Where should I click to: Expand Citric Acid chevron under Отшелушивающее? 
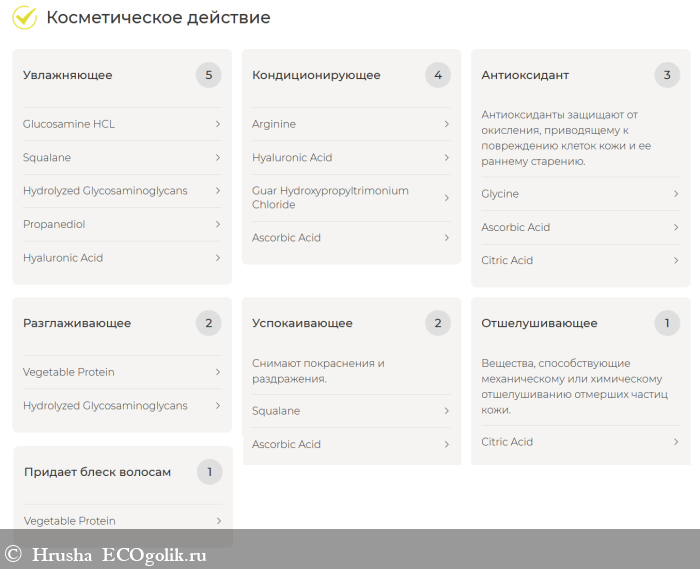point(676,442)
